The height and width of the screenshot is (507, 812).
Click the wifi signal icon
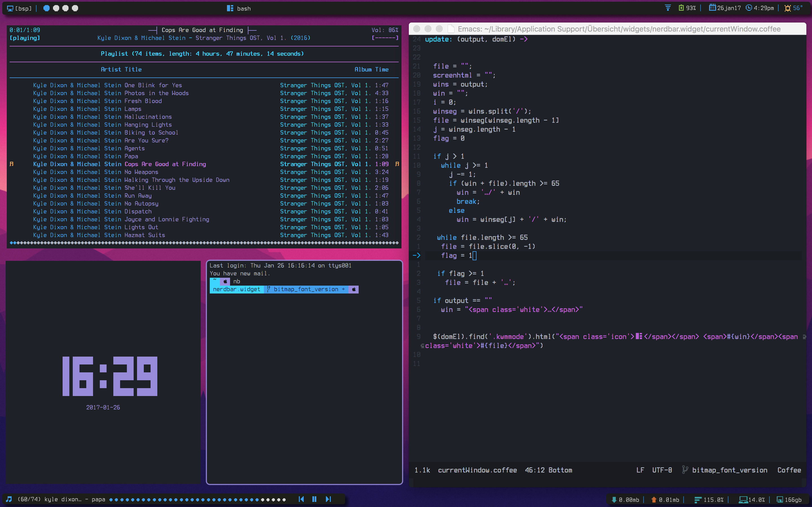point(668,8)
